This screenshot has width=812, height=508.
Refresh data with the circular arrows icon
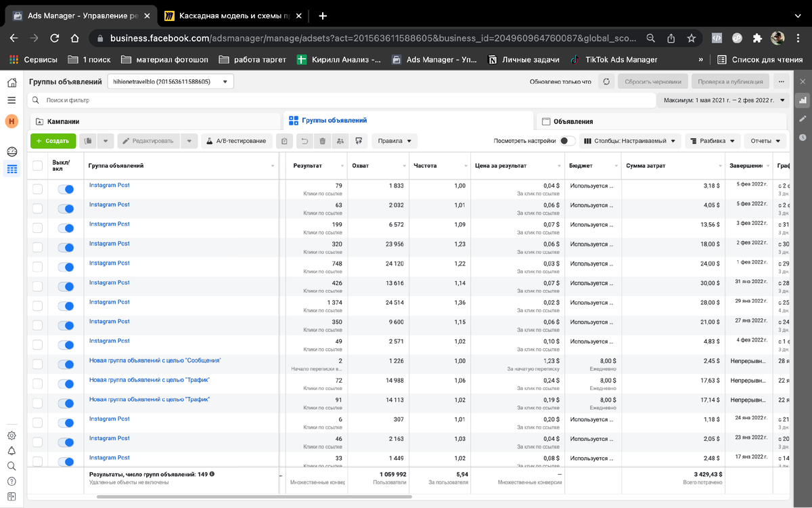[x=606, y=81]
